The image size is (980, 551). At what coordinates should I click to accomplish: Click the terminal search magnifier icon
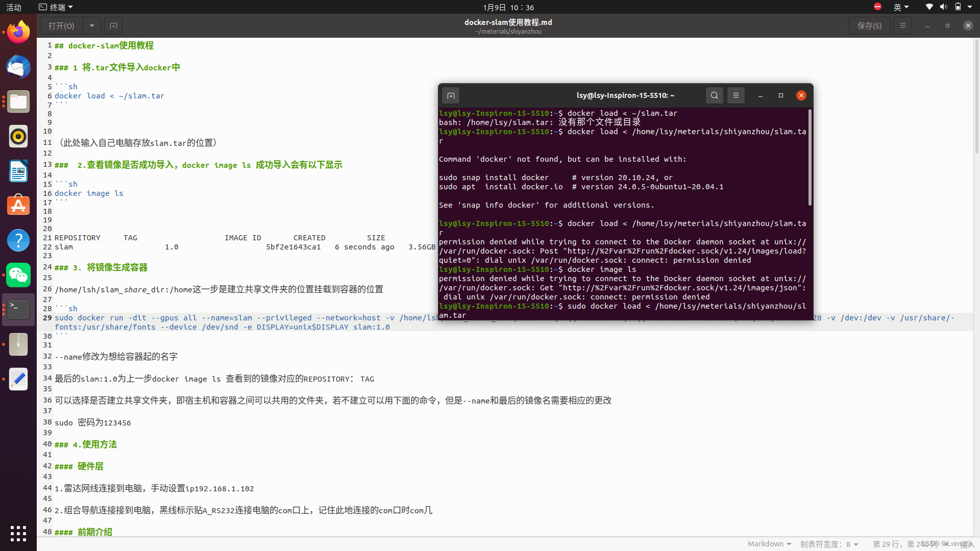click(x=714, y=95)
